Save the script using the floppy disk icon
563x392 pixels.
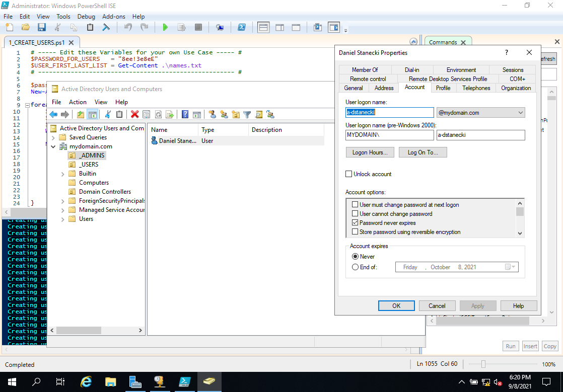tap(42, 27)
